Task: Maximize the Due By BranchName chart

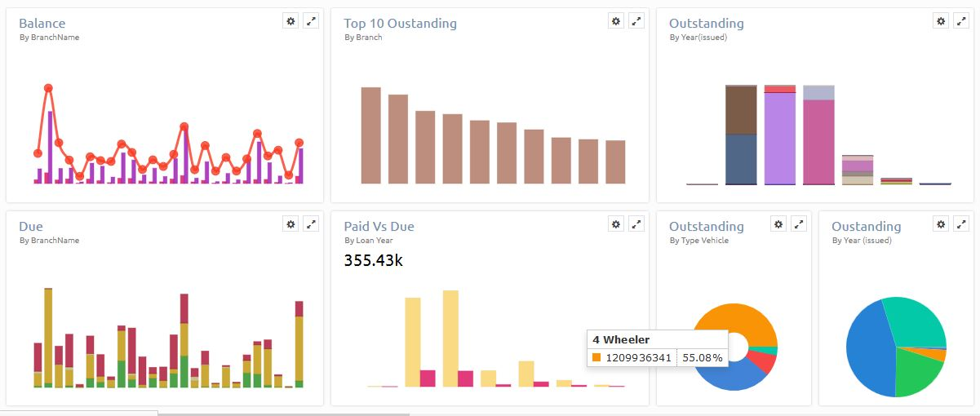Action: point(311,223)
